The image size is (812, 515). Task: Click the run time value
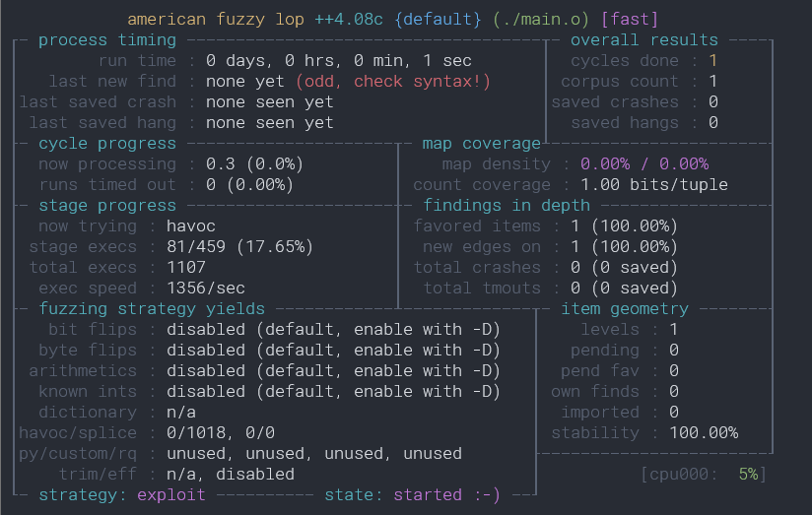pos(333,60)
